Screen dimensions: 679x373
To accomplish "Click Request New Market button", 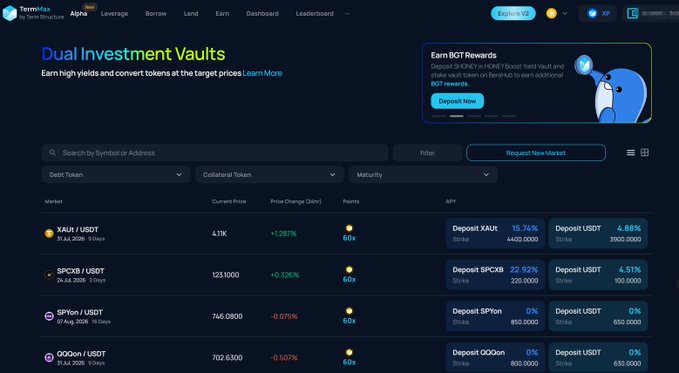I will tap(536, 153).
